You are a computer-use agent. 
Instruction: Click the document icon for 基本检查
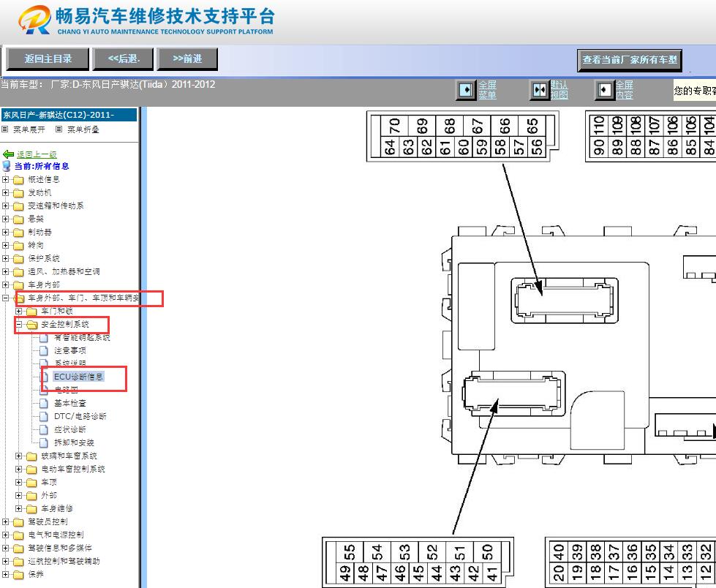coord(44,403)
